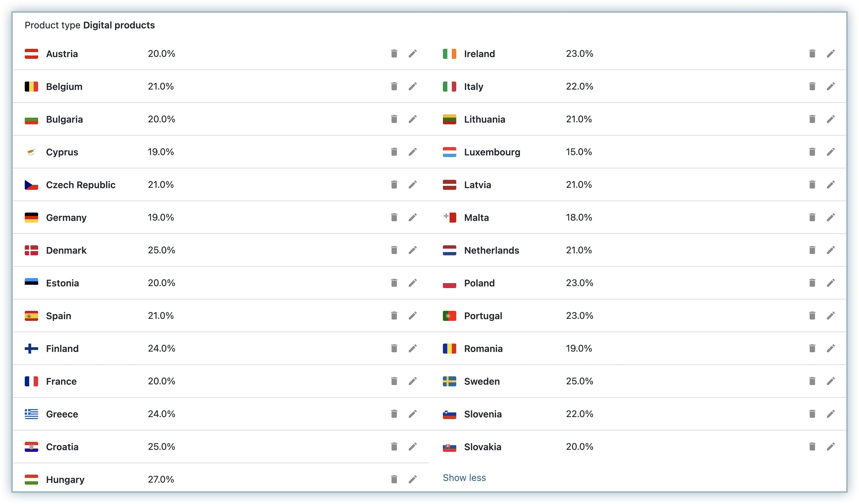Viewport: 859px width, 504px height.
Task: Edit the Luxembourg tax rate
Action: point(831,152)
